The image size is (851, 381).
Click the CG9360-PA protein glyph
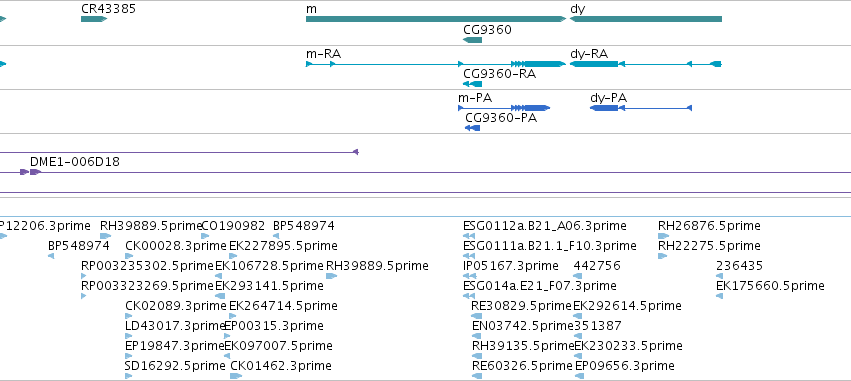[x=472, y=128]
